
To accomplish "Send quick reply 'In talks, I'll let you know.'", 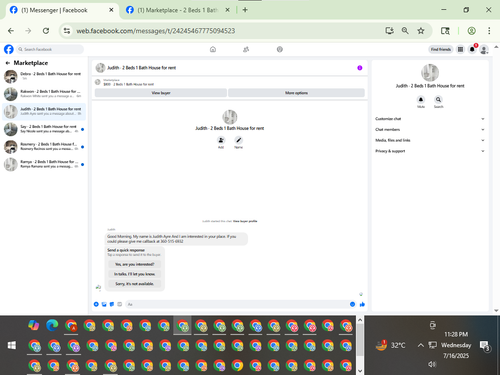I will [x=135, y=274].
